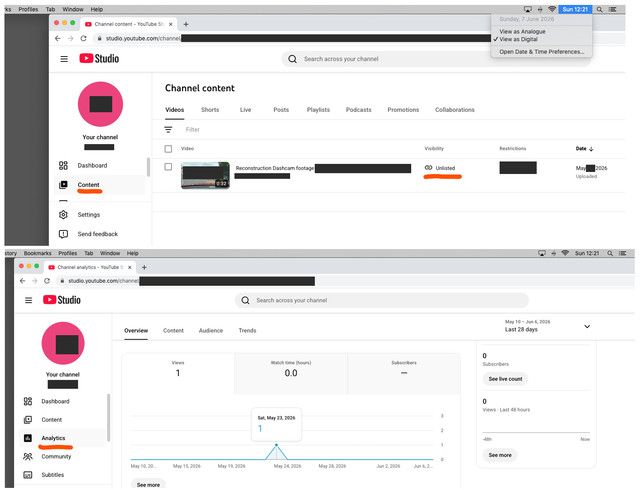This screenshot has height=490, width=640.
Task: Click channel avatar in Channel content window
Action: [x=100, y=104]
